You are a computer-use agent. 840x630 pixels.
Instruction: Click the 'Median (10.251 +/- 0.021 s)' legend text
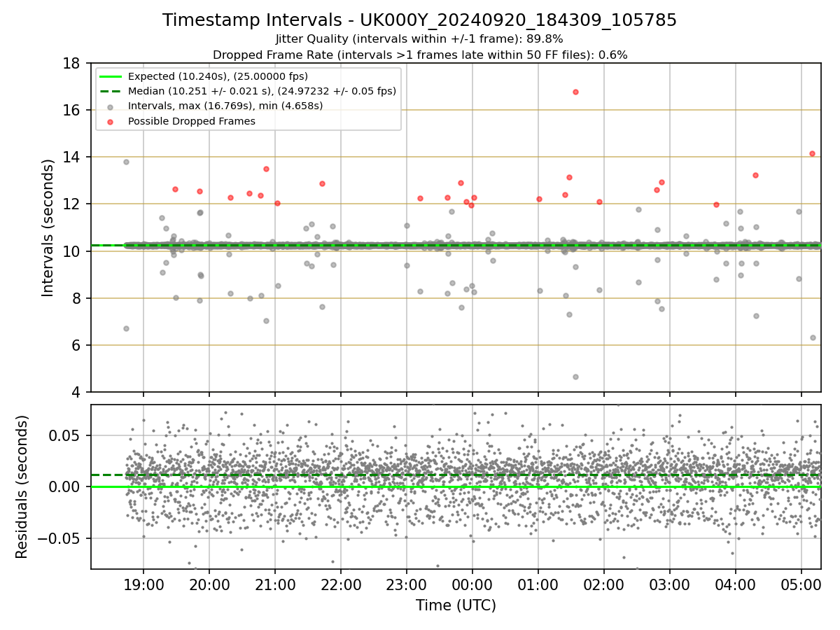point(262,91)
